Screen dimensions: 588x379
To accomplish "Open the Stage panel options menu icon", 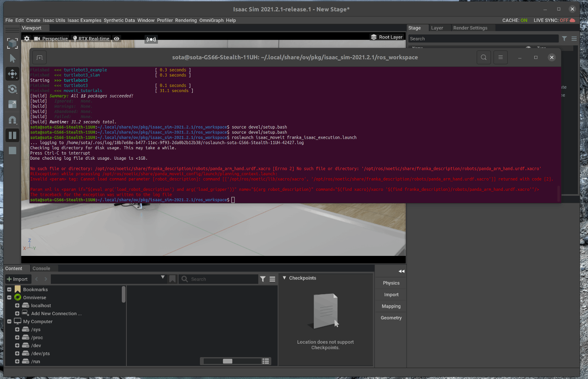I will click(x=574, y=39).
